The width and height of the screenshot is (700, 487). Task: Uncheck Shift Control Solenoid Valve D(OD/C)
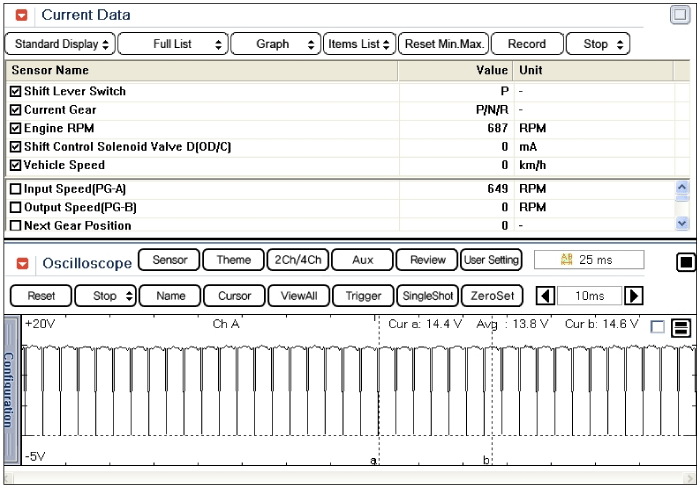[x=15, y=147]
